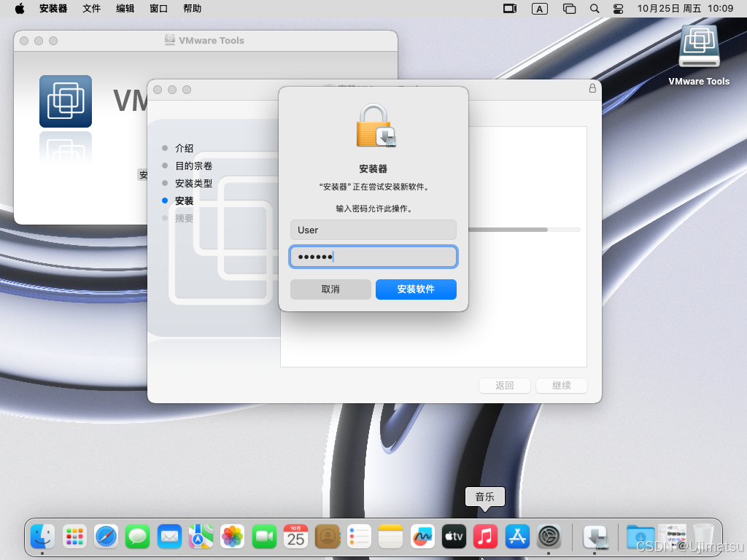Open Finder from the Dock
Image resolution: width=747 pixels, height=560 pixels.
tap(43, 536)
